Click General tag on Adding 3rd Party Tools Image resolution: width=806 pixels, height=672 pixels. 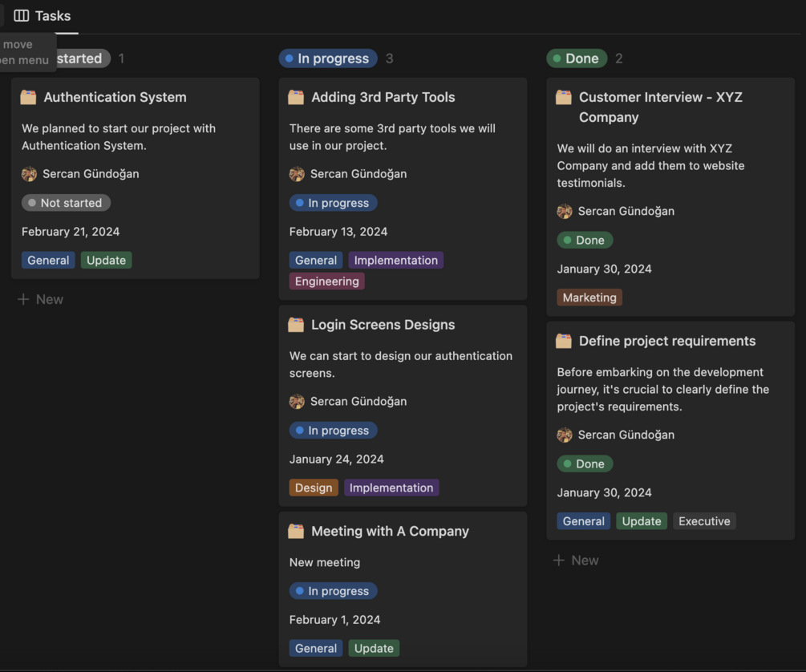pyautogui.click(x=316, y=260)
